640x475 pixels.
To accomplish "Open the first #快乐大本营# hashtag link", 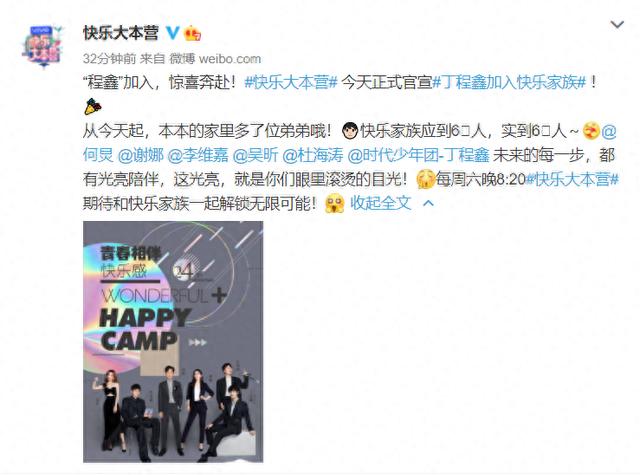I will 291,82.
